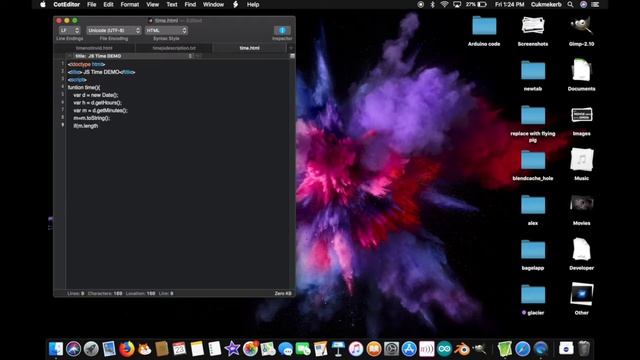The width and height of the screenshot is (640, 360).
Task: Open the CotEditor application menu
Action: [67, 4]
